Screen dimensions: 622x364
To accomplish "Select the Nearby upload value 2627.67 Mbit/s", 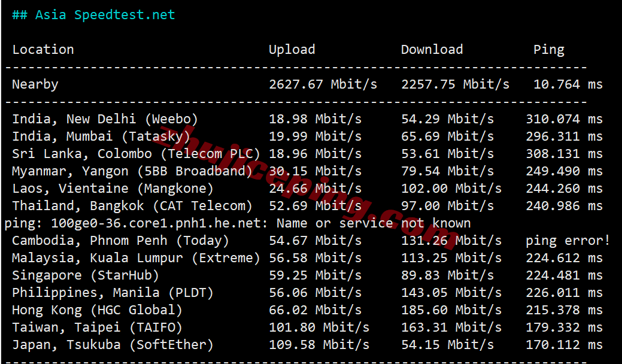I will point(323,84).
